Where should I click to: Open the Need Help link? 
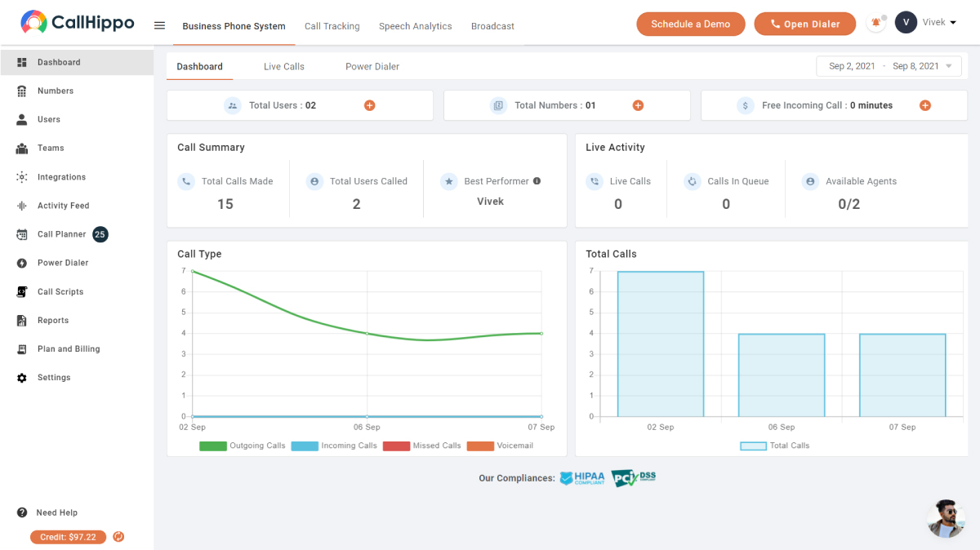tap(57, 512)
